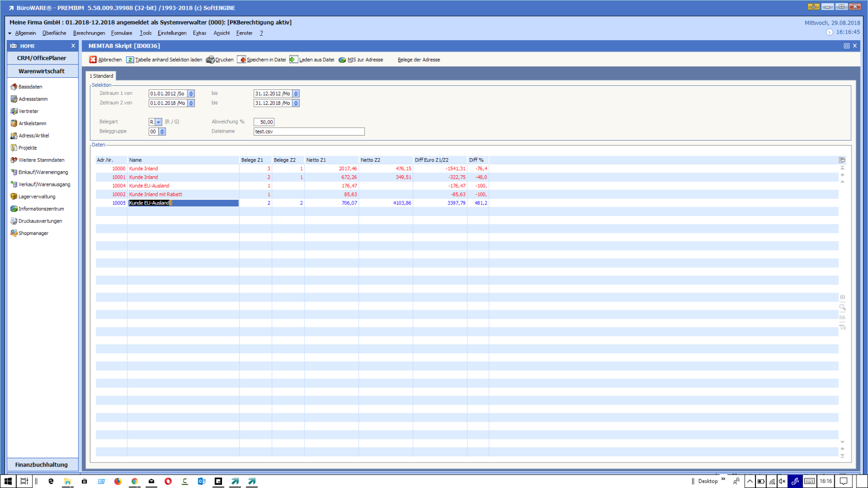Screen dimensions: 868x488
Task: Open Zeitraum 2 bis date spinner
Action: click(296, 103)
